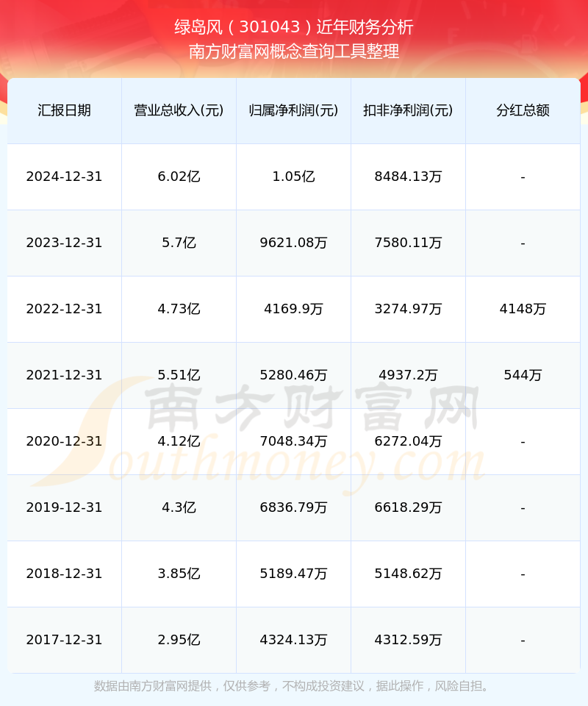Select the 2017-12-31 date cell

pyautogui.click(x=65, y=640)
